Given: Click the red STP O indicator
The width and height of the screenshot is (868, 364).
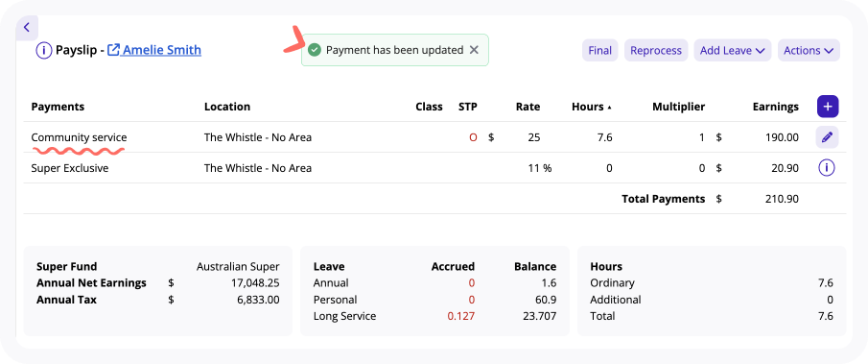Looking at the screenshot, I should [473, 137].
